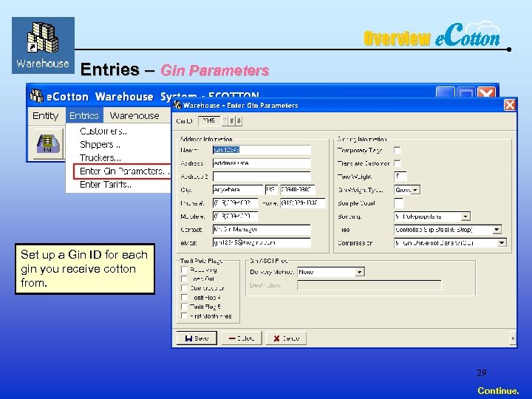Image resolution: width=532 pixels, height=399 pixels.
Task: Click the Save button
Action: point(197,338)
